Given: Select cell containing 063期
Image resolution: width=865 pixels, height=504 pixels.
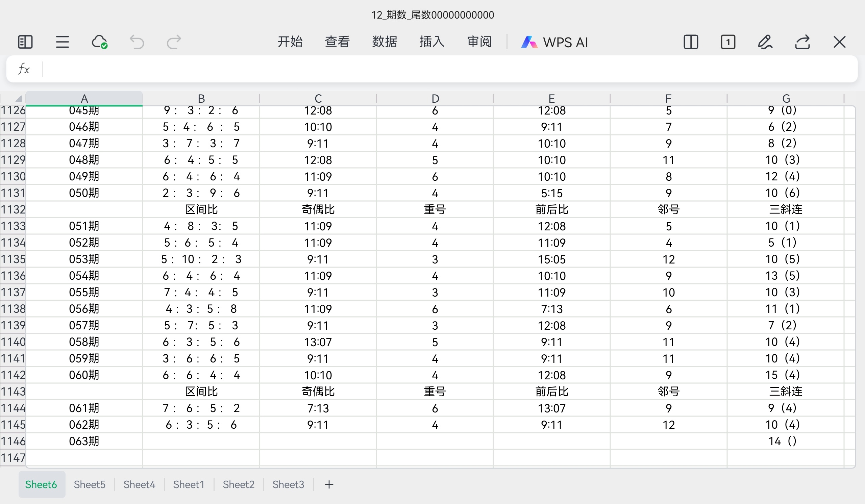Looking at the screenshot, I should (x=84, y=441).
